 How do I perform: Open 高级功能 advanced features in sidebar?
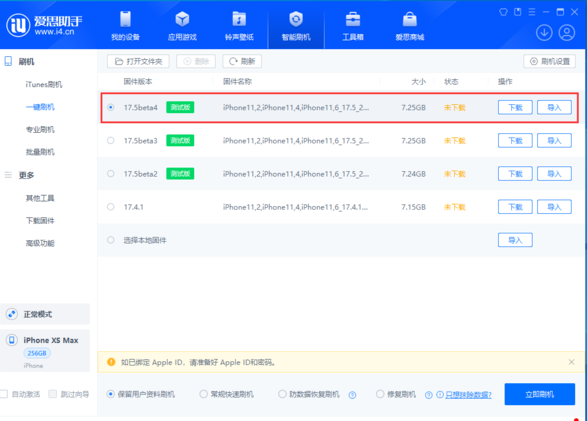(40, 243)
